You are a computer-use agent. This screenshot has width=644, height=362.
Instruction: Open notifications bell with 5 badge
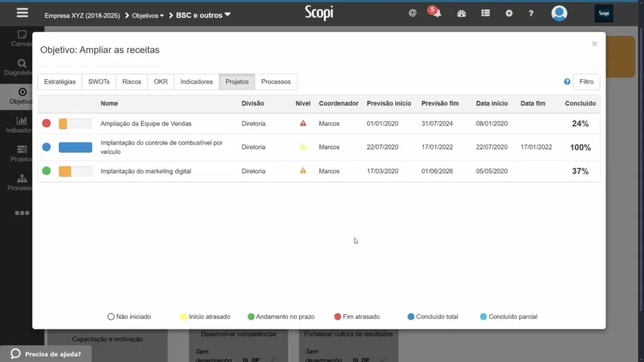click(x=435, y=12)
